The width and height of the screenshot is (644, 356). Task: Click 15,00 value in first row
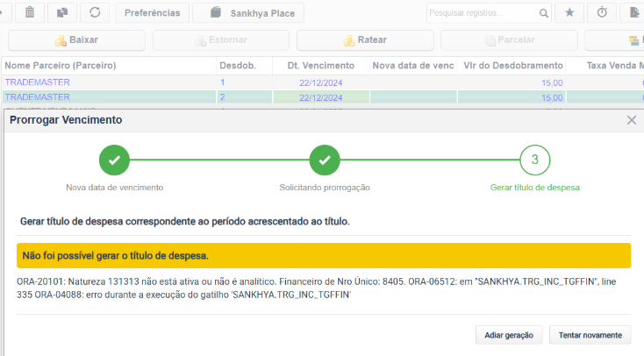click(x=552, y=83)
